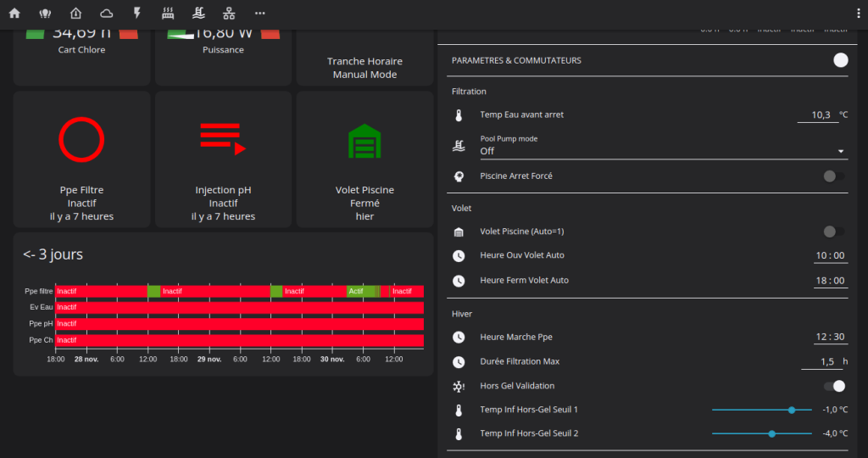
Task: Click thermometer icon beside Hors-Gel Seuil 2
Action: pyautogui.click(x=459, y=434)
